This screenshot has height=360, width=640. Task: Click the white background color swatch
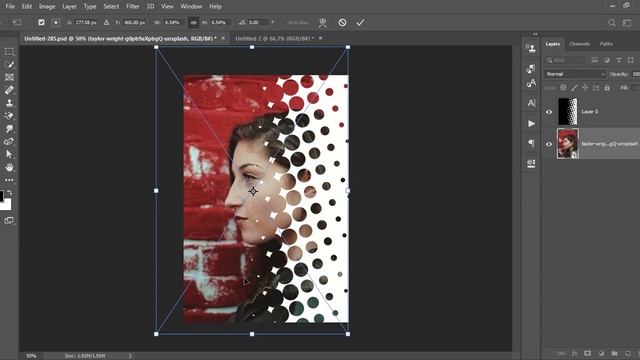[x=7, y=204]
